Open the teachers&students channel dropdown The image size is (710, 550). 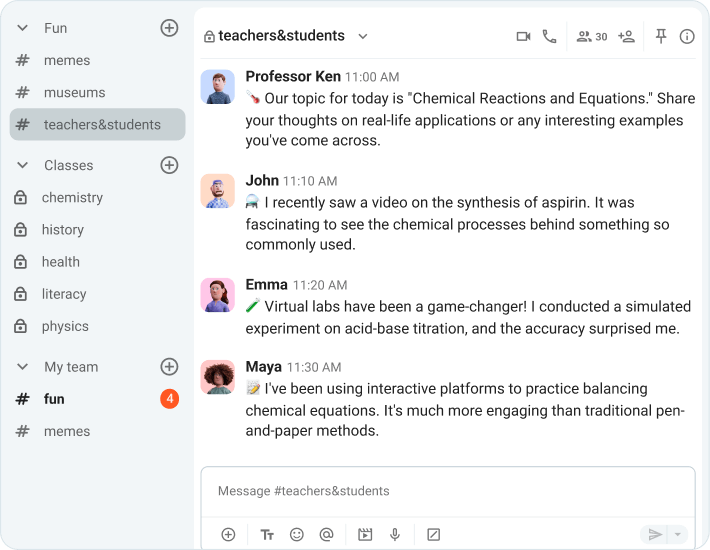pos(363,36)
